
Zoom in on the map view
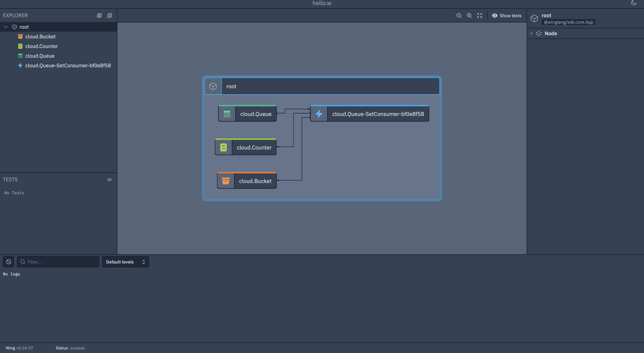pyautogui.click(x=469, y=16)
